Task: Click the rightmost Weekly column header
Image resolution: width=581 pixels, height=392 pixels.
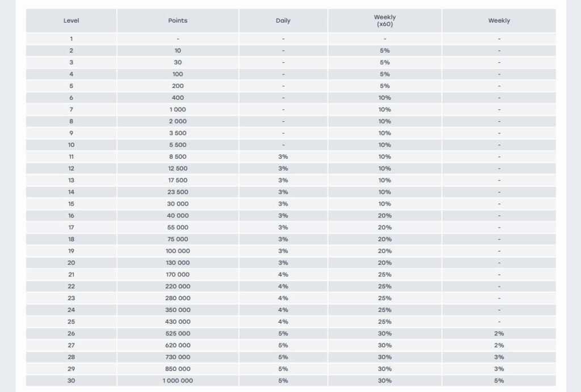Action: (499, 20)
